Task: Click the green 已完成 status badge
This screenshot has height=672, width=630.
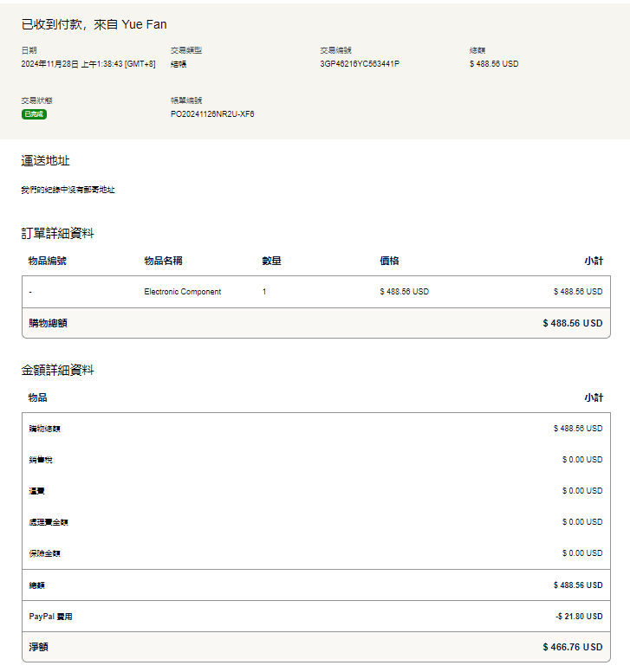Action: pyautogui.click(x=34, y=114)
